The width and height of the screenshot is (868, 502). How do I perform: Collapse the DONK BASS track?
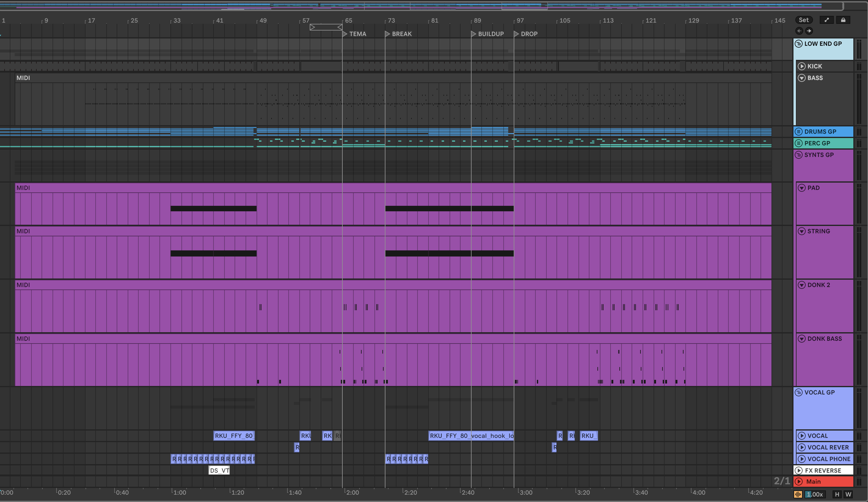(801, 339)
